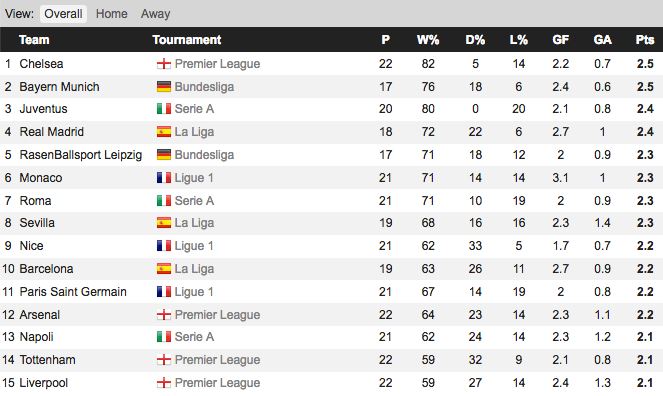Screen dimensions: 663x396
Task: Click the England flag beside Chelsea's Premier League
Action: coord(164,64)
